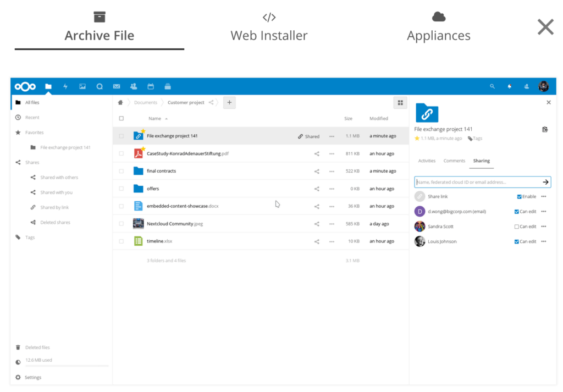Image resolution: width=563 pixels, height=392 pixels.
Task: Open the Gallery photos icon
Action: 82,86
